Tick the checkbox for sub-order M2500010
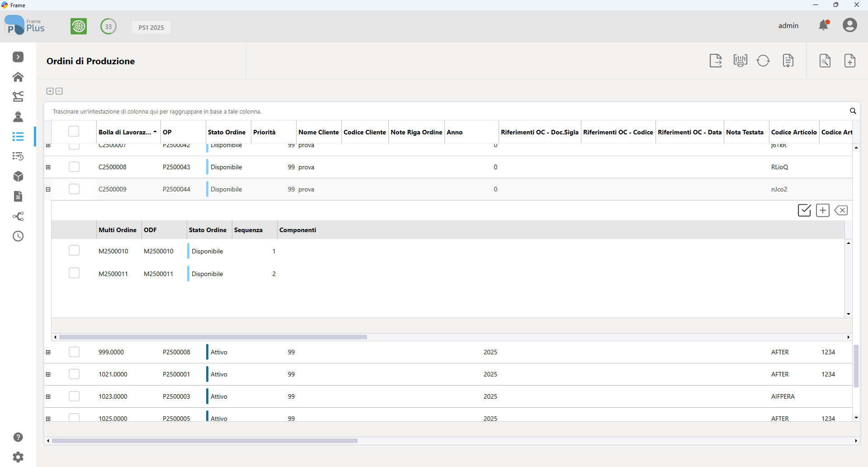 click(74, 251)
